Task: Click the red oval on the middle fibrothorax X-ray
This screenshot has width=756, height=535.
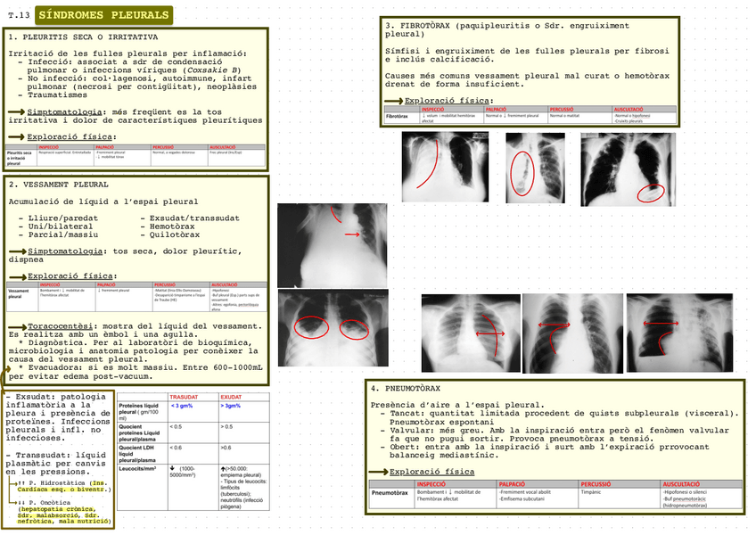Action: (x=522, y=174)
